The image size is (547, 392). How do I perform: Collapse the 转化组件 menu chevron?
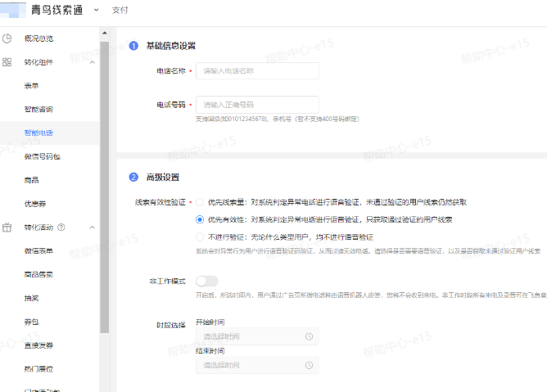tap(93, 62)
